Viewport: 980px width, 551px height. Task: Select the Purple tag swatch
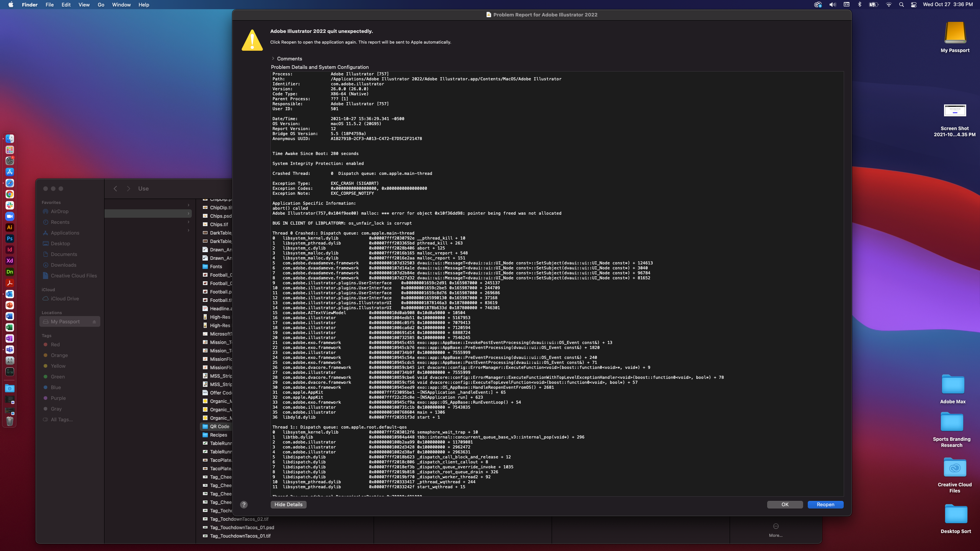click(47, 398)
